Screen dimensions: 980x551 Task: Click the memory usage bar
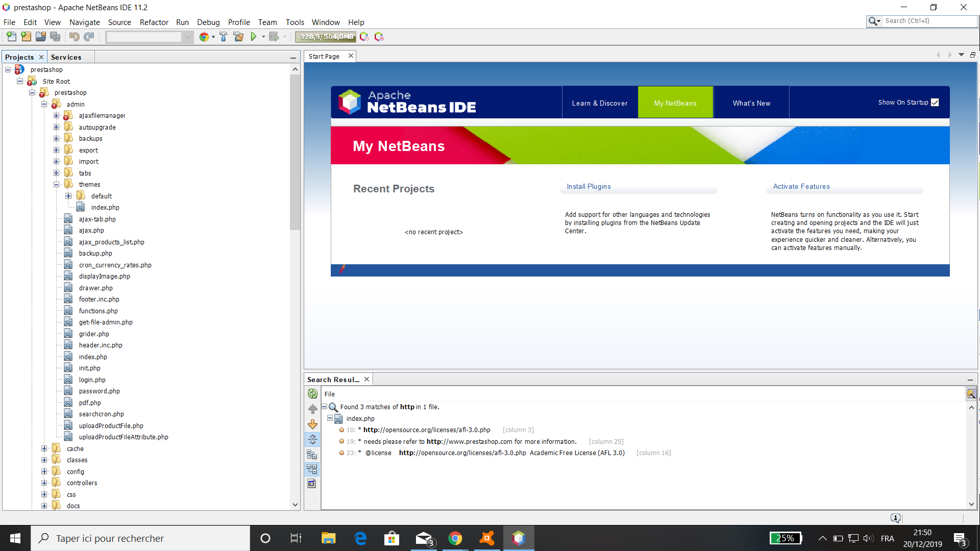tap(326, 37)
